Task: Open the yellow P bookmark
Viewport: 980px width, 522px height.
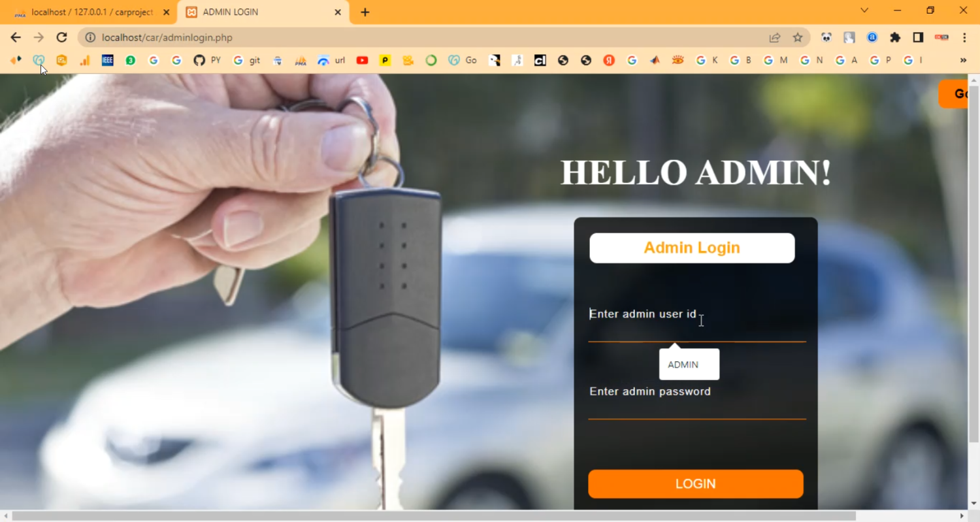Action: pos(385,60)
